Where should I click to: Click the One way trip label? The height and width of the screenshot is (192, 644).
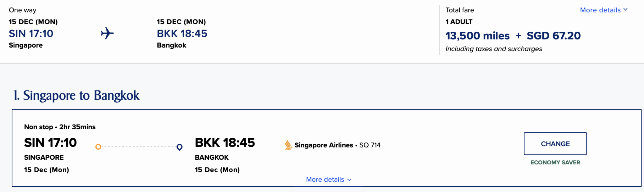click(22, 10)
